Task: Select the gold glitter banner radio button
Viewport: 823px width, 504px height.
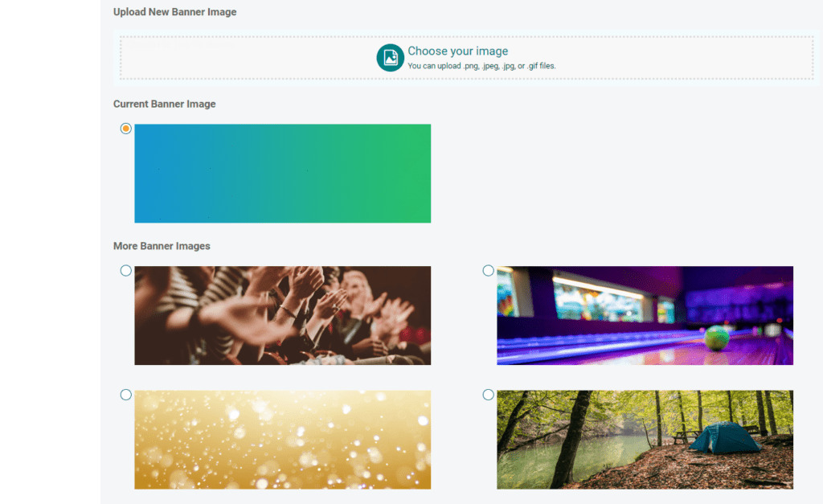Action: pos(126,395)
